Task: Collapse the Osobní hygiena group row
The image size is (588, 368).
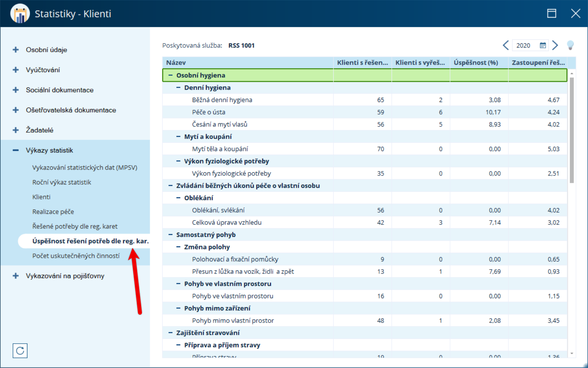Action: pos(171,75)
